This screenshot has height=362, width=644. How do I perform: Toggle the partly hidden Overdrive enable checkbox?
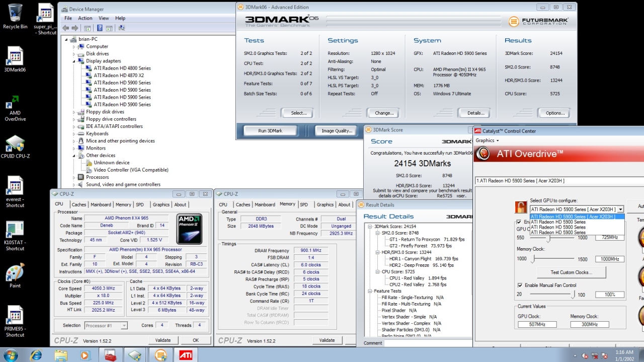tap(519, 222)
